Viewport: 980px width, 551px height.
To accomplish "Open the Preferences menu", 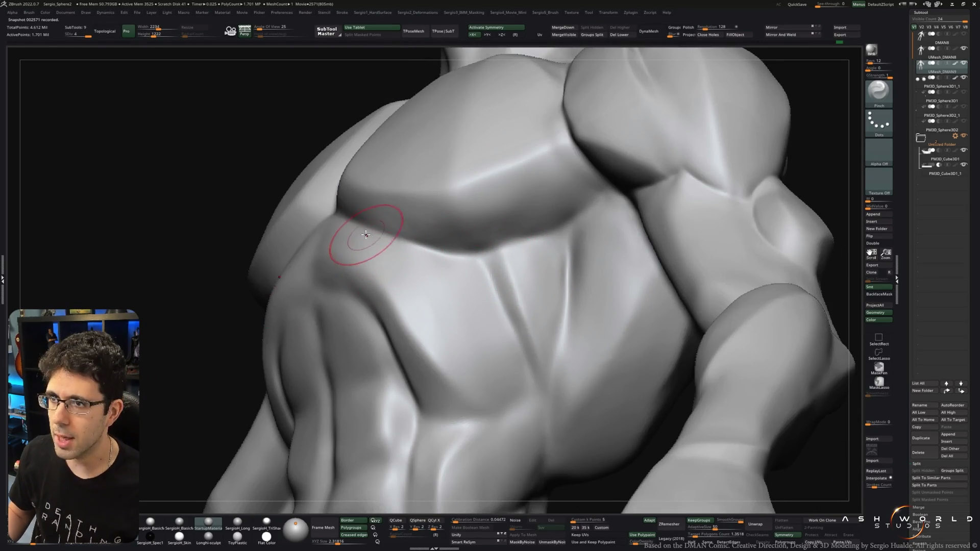I will [x=281, y=12].
